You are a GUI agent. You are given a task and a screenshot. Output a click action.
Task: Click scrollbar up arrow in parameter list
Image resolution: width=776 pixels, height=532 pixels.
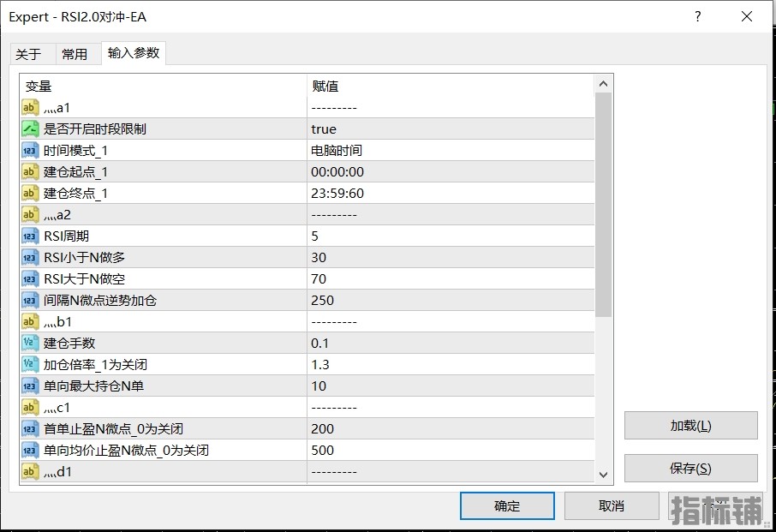point(603,84)
